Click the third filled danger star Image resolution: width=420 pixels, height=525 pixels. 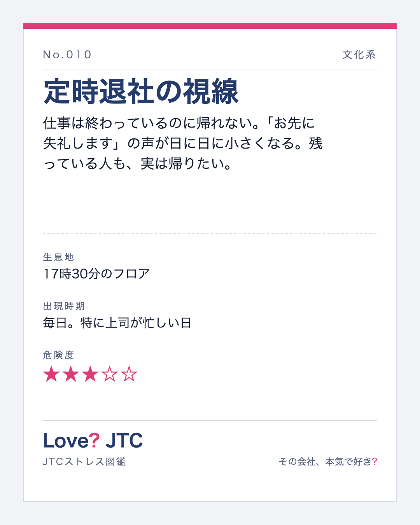[x=90, y=374]
